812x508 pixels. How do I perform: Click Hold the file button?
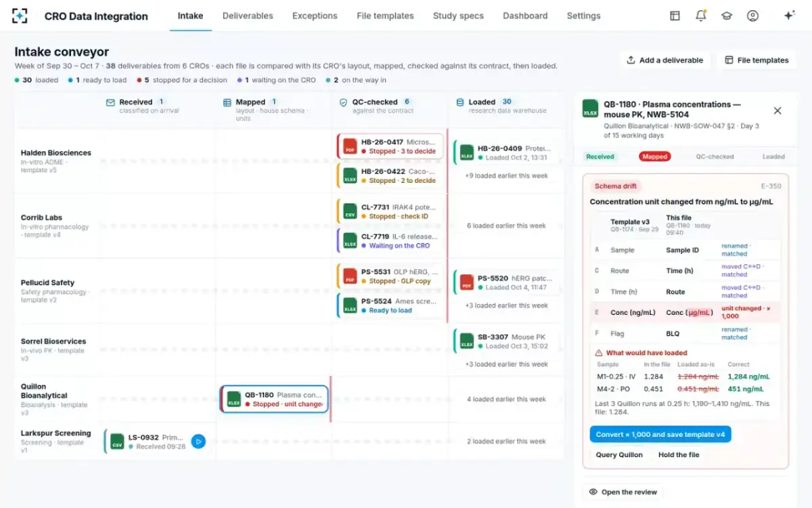click(x=679, y=454)
